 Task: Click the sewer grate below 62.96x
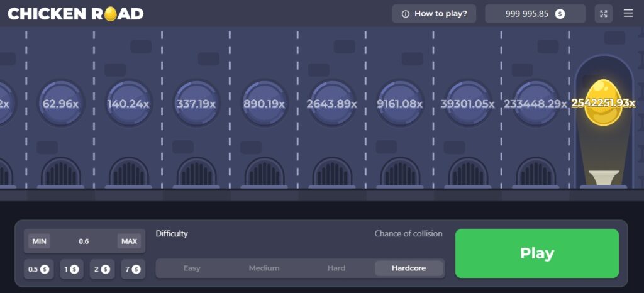click(x=61, y=172)
